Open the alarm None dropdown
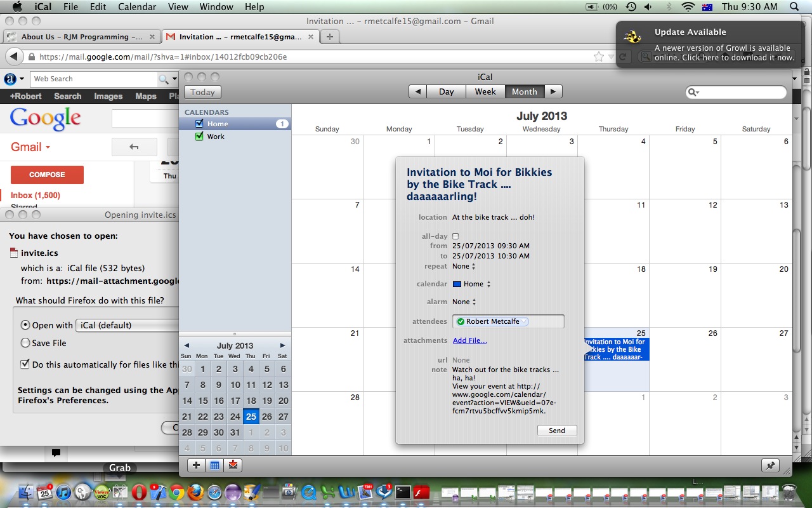This screenshot has width=812, height=508. click(464, 302)
